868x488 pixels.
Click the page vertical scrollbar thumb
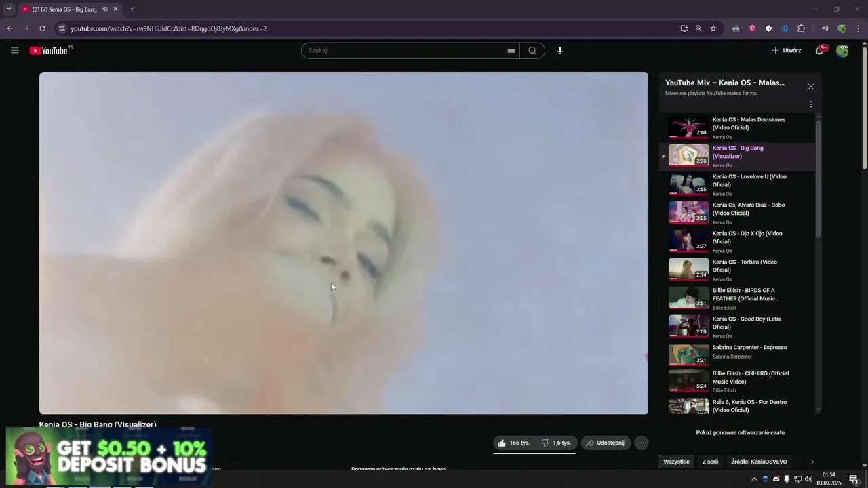click(864, 108)
